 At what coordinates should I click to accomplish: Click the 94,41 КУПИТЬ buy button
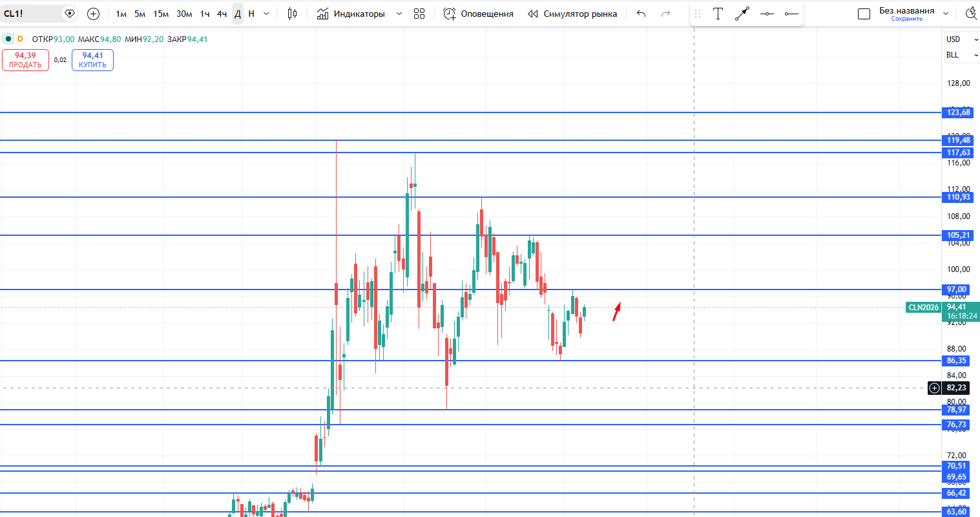coord(92,60)
